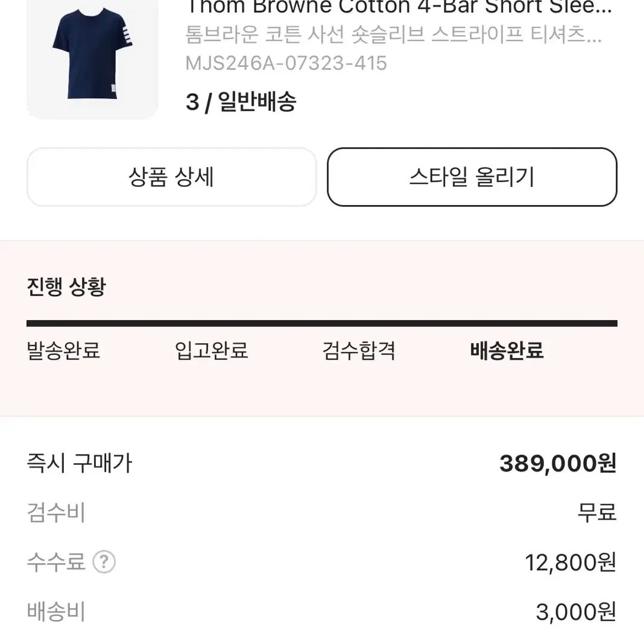The image size is (644, 644).
Task: Click the 12,800원 fee amount
Action: 570,562
